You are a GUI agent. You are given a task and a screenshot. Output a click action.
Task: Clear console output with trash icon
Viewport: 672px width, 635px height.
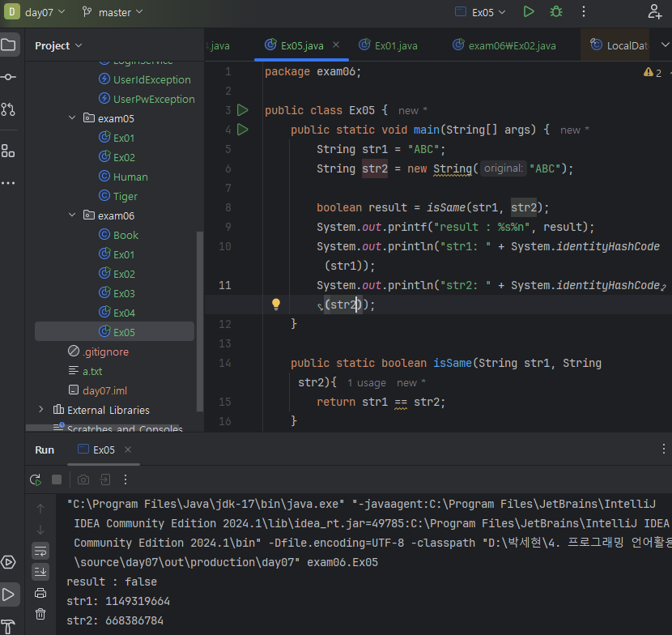click(40, 614)
